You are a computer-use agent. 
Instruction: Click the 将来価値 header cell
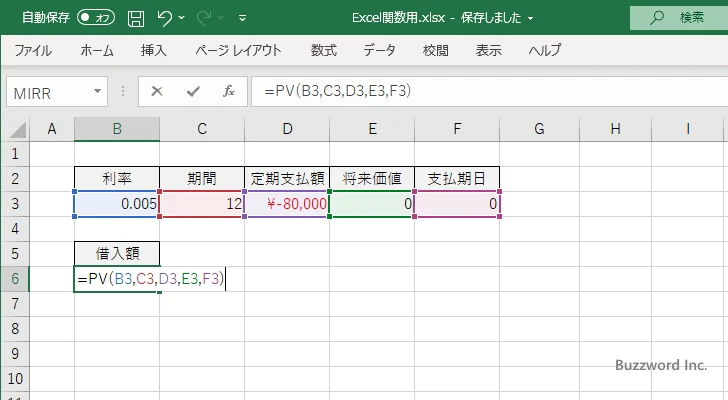pos(372,179)
